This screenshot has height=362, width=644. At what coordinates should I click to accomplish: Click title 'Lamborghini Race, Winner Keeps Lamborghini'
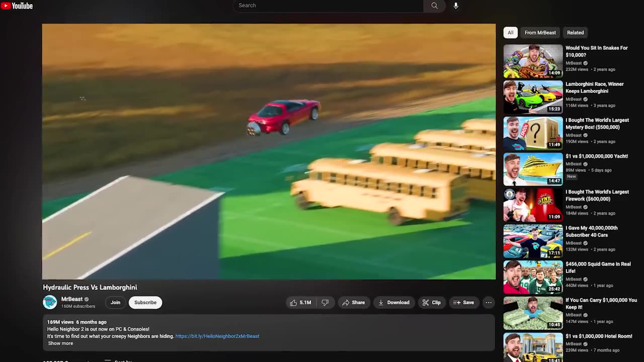(595, 87)
